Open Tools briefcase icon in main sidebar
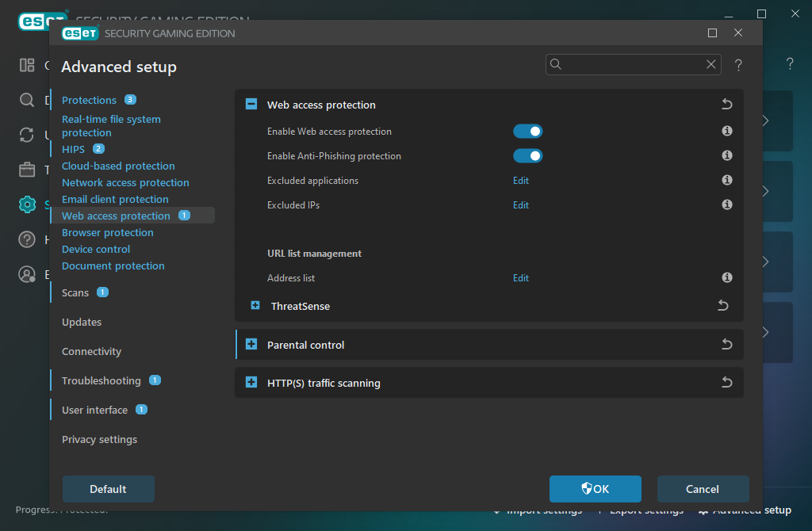812x531 pixels. (x=27, y=170)
